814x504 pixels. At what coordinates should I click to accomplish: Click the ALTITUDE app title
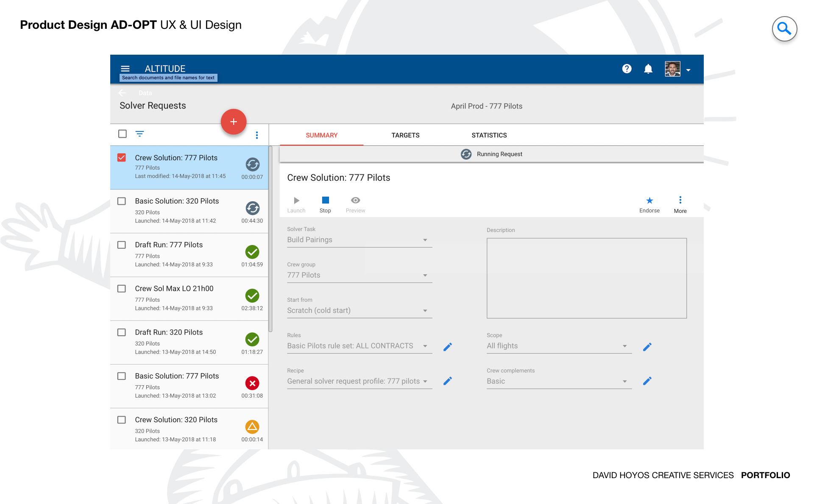click(x=165, y=69)
